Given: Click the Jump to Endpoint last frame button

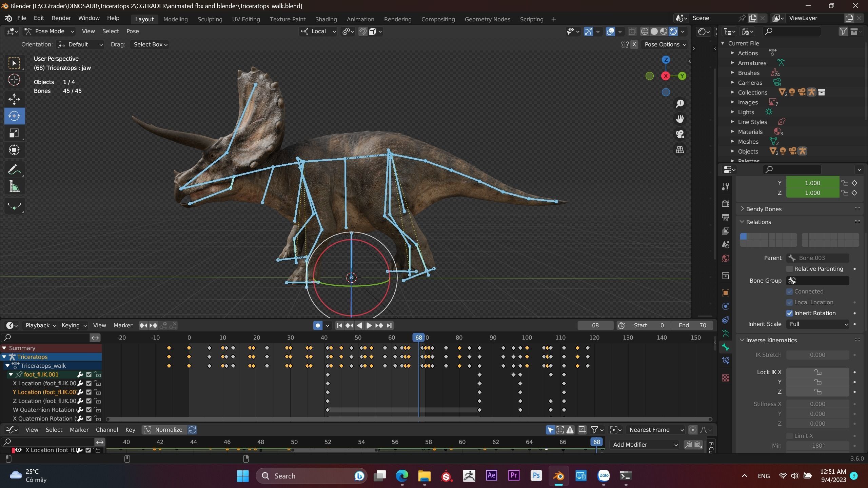Looking at the screenshot, I should [389, 325].
